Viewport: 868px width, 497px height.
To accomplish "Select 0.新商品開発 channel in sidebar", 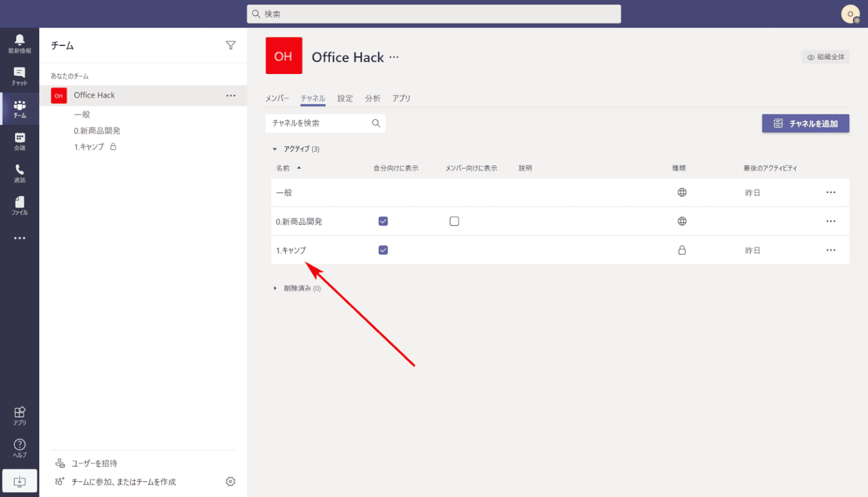I will [x=97, y=130].
